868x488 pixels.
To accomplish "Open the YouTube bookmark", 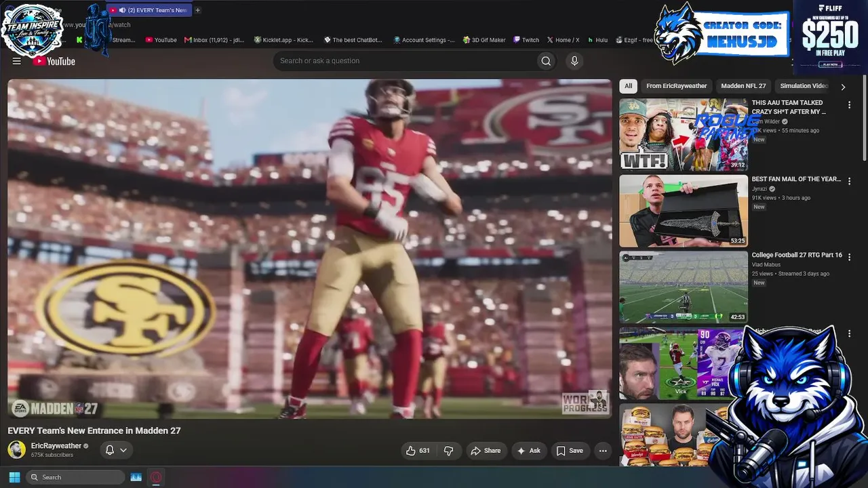I will click(161, 40).
